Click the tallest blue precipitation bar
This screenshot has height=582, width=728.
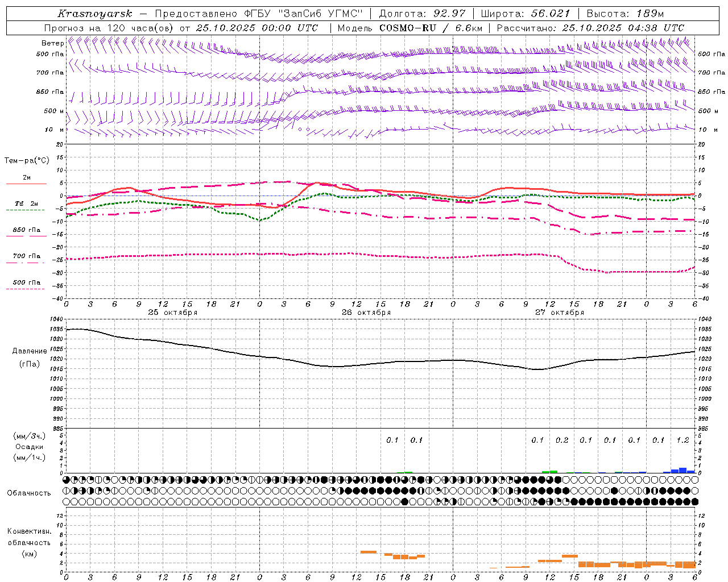click(682, 470)
